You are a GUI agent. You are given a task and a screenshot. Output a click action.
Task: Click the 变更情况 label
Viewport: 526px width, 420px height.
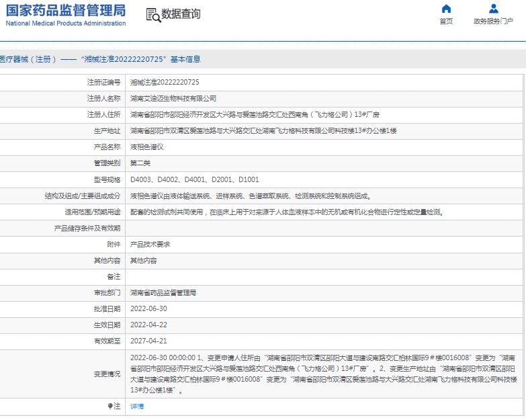pyautogui.click(x=107, y=374)
